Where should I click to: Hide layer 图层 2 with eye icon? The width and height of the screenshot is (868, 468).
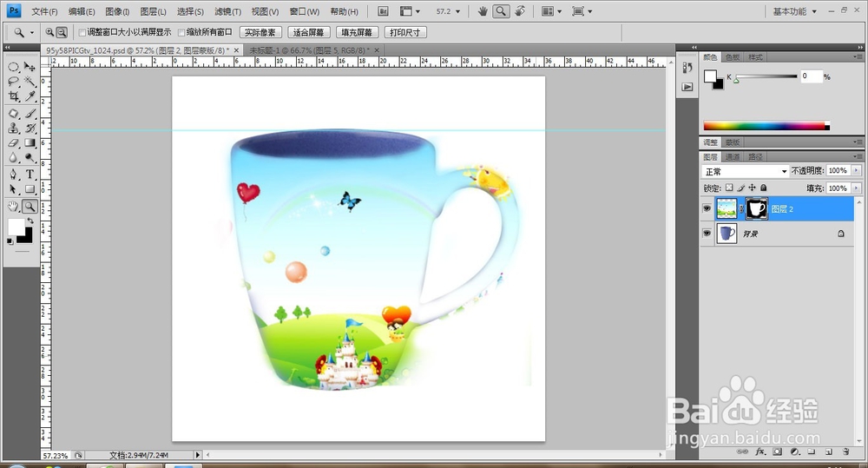pos(707,208)
